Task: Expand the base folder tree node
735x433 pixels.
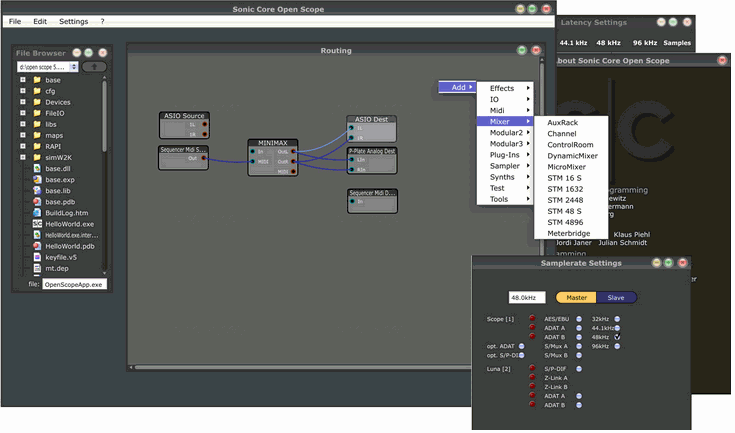Action: (22, 80)
